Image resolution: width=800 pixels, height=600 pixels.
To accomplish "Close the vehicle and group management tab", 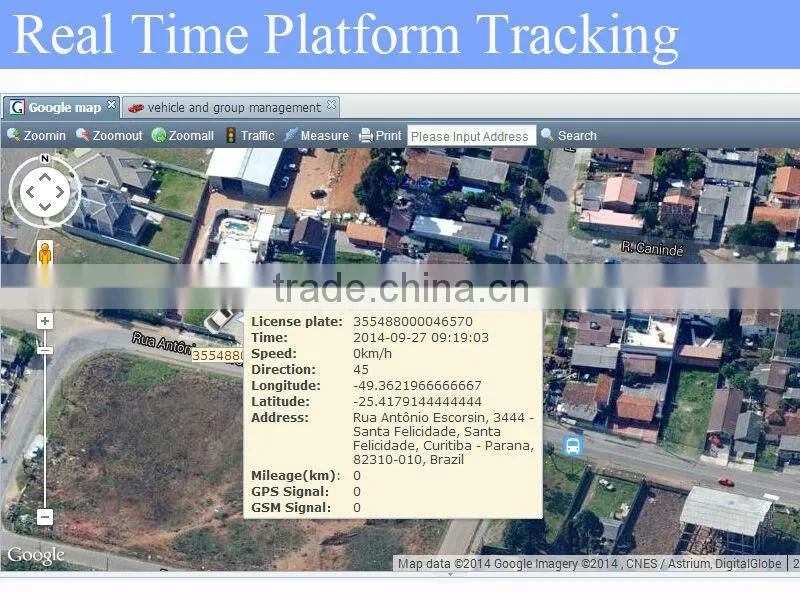I will tap(331, 105).
